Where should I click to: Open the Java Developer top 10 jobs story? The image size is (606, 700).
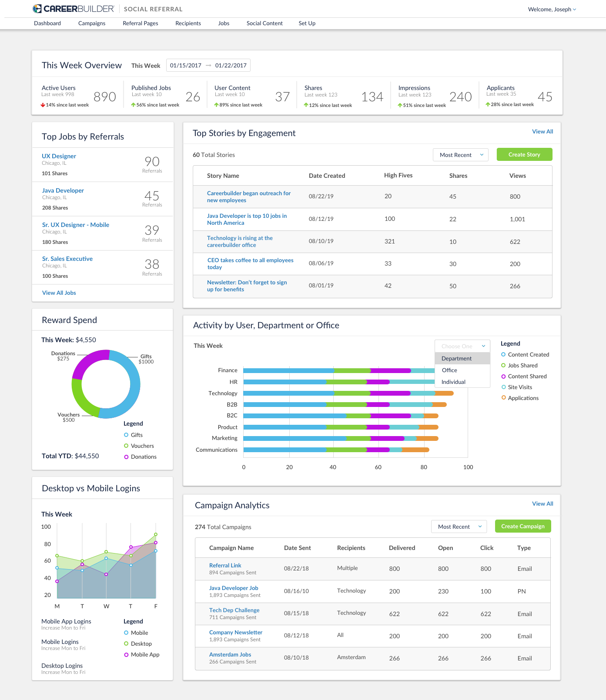pos(247,219)
